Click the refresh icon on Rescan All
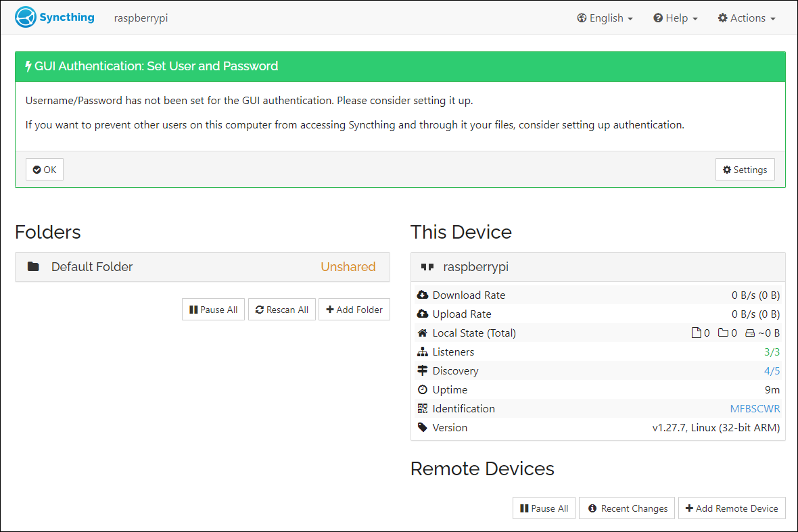The width and height of the screenshot is (798, 532). click(x=260, y=309)
